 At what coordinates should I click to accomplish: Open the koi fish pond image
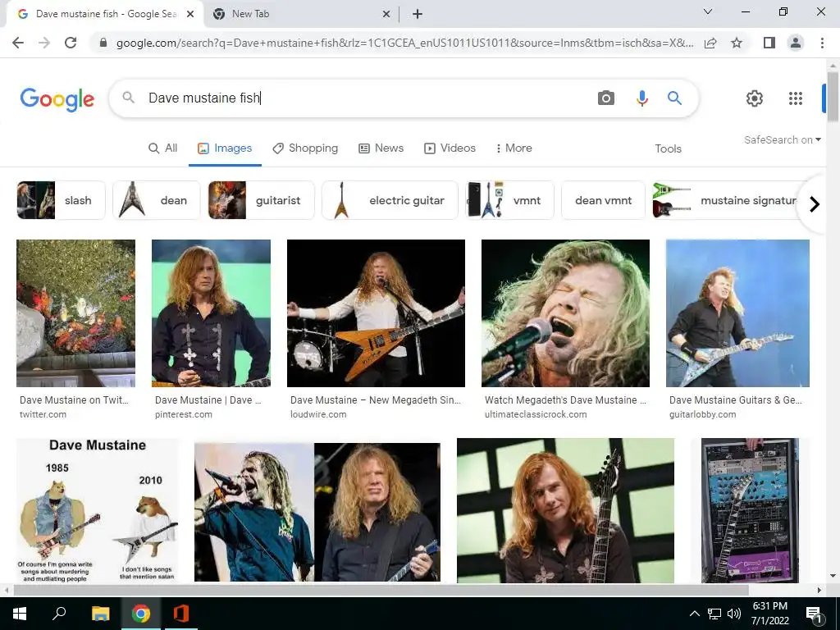[x=75, y=313]
